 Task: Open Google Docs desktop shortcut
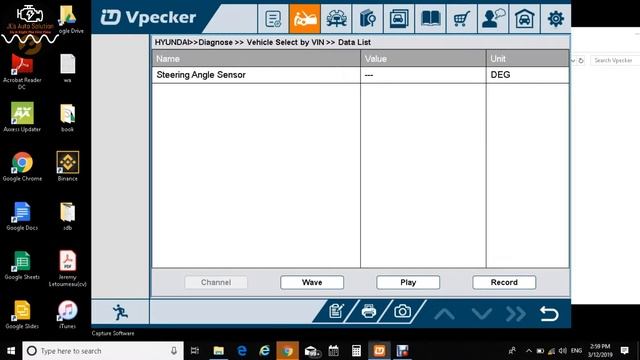22,216
